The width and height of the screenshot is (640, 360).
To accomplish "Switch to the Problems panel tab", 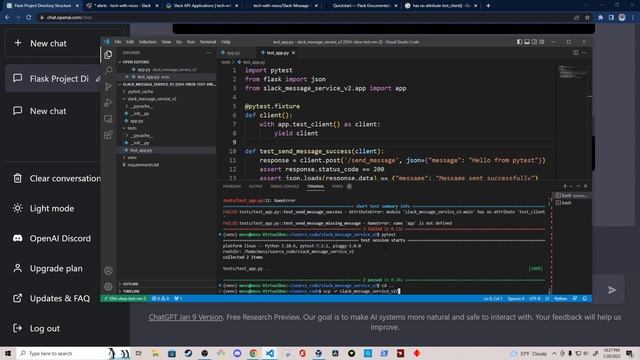I will pos(232,186).
